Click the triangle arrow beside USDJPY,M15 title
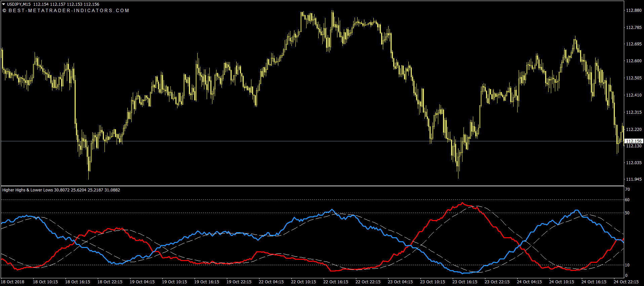 coord(4,4)
